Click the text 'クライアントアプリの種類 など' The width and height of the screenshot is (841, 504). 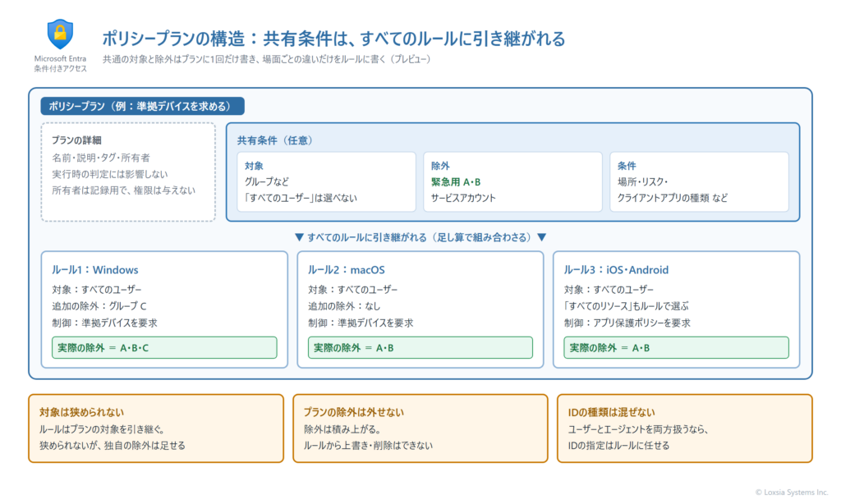673,197
